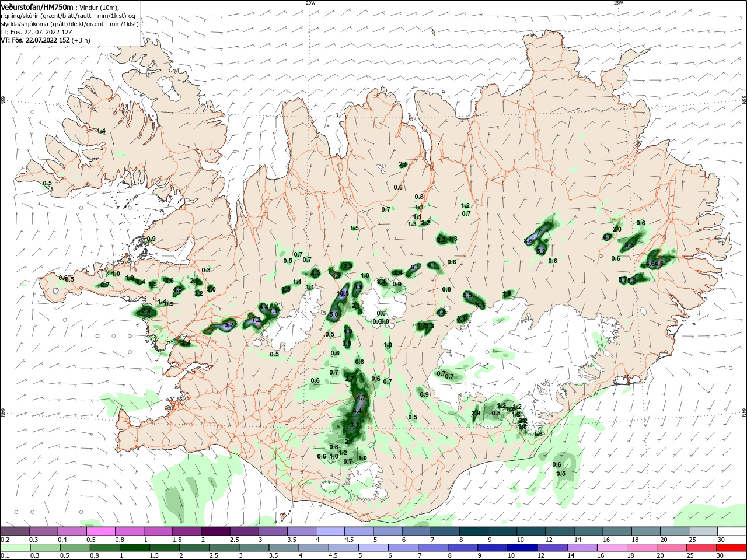Viewport: 747px width, 560px height.
Task: Click the 4.4 precipitation value on the map
Action: click(358, 411)
